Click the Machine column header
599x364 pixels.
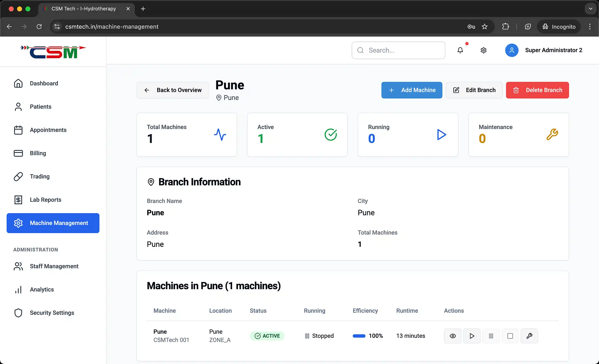tap(165, 311)
